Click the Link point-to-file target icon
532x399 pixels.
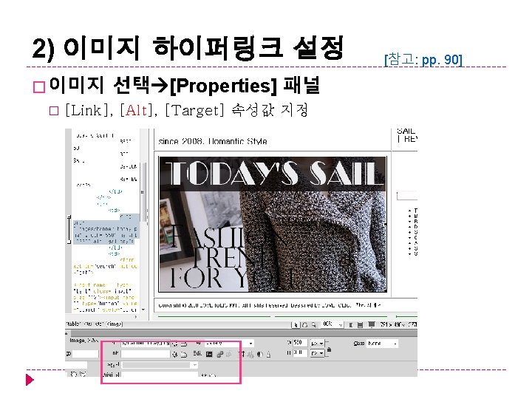174,355
